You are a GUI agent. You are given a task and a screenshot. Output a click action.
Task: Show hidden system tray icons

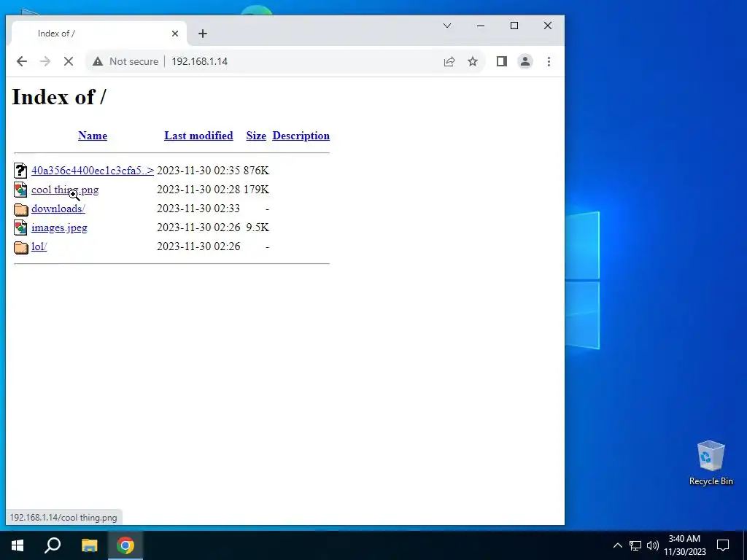[617, 545]
